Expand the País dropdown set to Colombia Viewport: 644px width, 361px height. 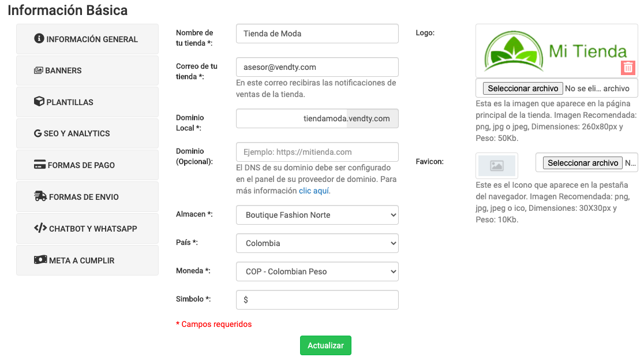317,243
